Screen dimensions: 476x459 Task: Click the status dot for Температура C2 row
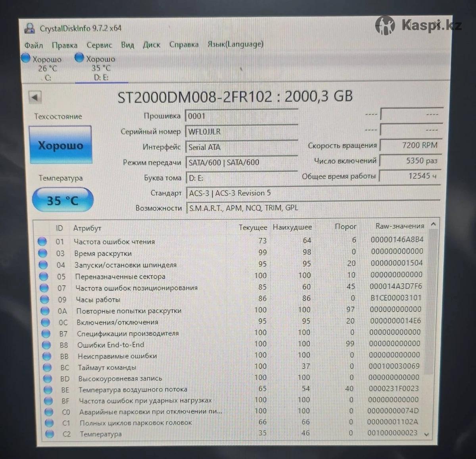pyautogui.click(x=49, y=434)
